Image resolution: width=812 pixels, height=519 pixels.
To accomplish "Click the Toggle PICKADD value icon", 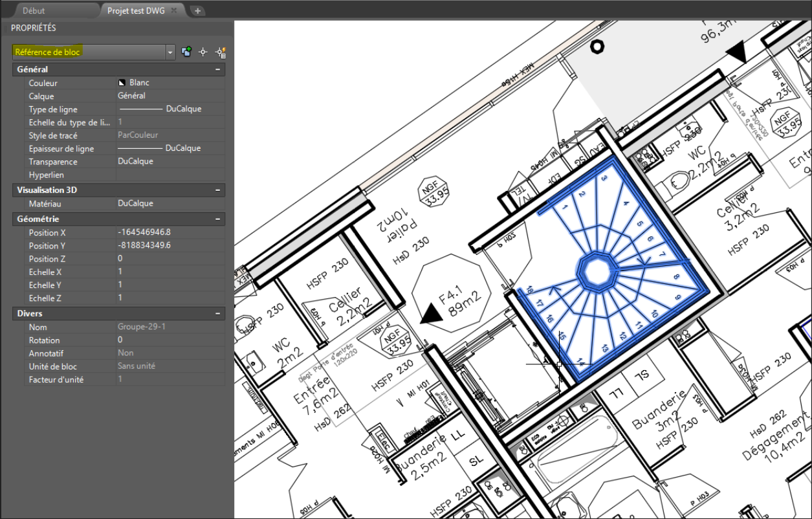I will (187, 52).
